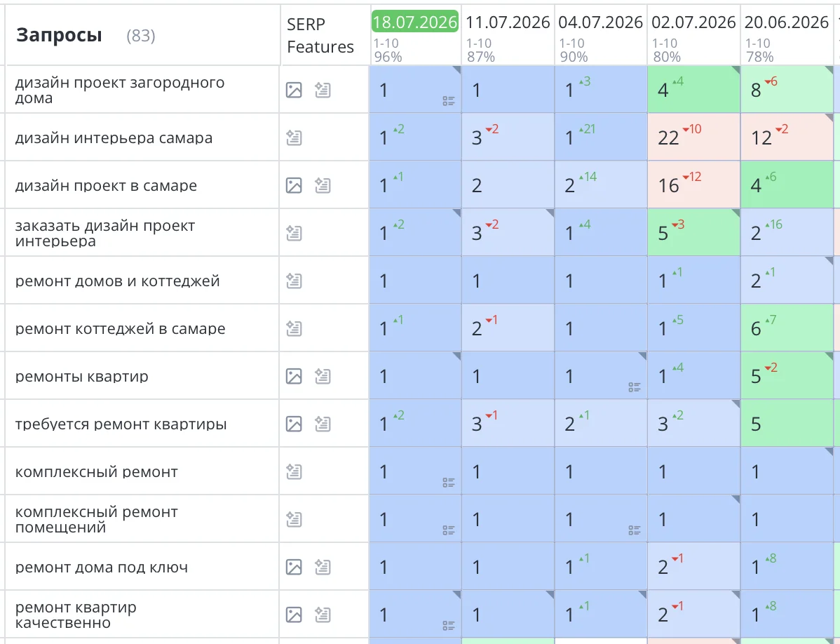
Task: Select the 02.07.2026 date column header
Action: [x=693, y=22]
